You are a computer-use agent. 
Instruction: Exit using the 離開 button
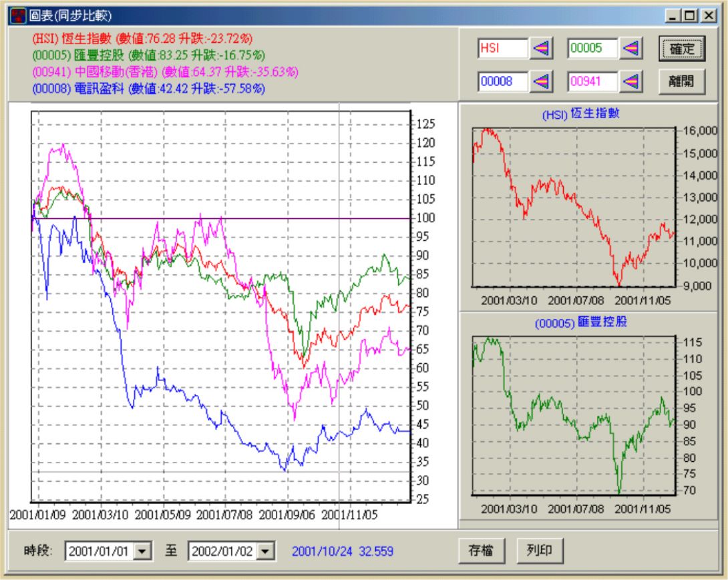[x=682, y=81]
